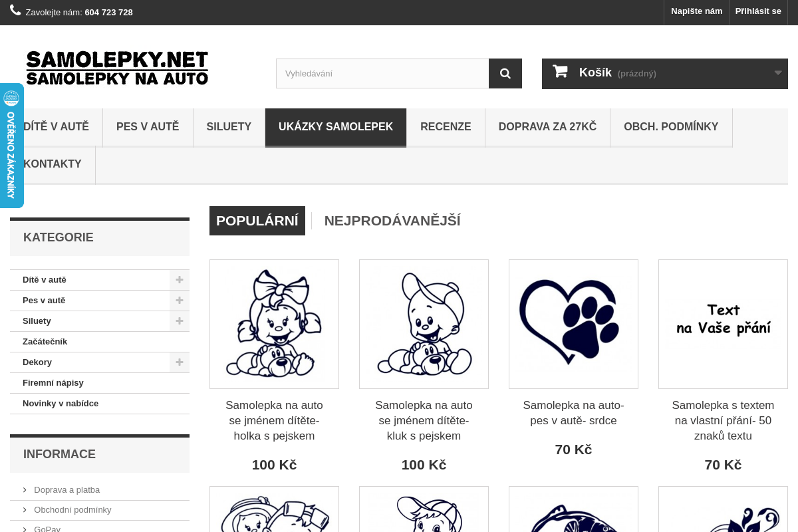
Task: Open the Recenze menu item
Action: (x=446, y=127)
